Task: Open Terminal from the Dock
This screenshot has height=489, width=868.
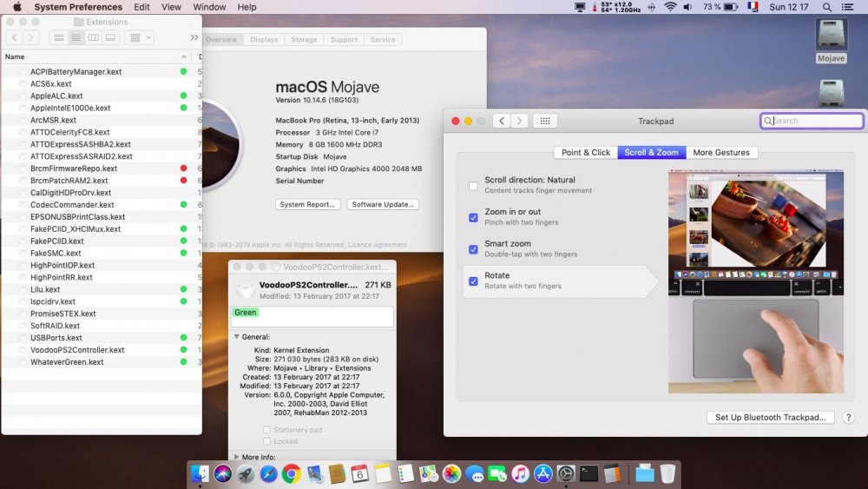Action: pos(589,473)
